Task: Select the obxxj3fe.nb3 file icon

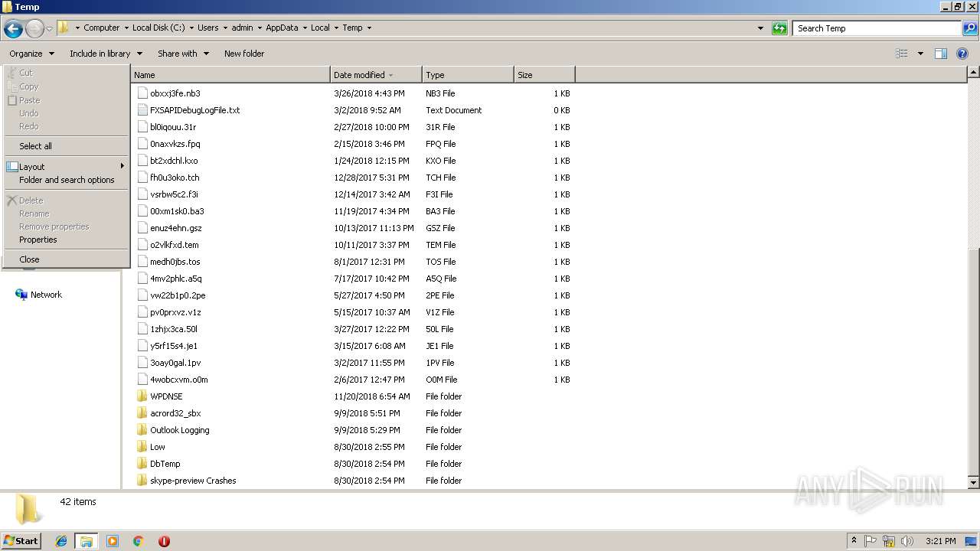Action: 142,93
